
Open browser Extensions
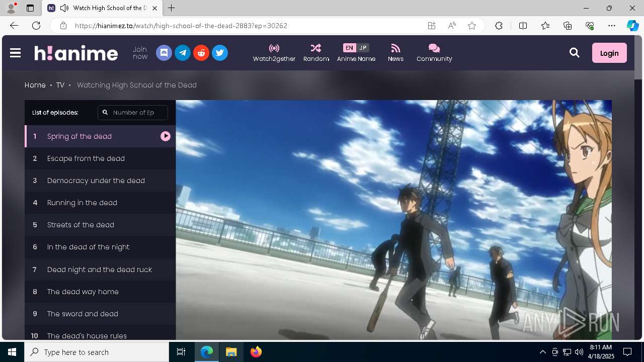[x=499, y=26]
